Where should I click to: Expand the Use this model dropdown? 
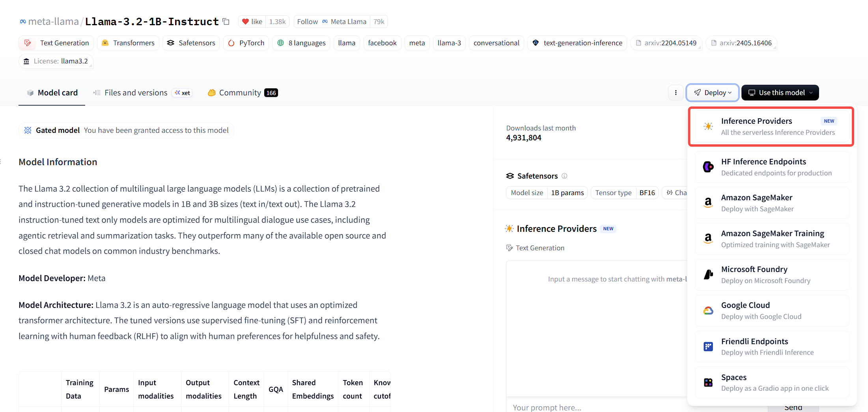780,93
